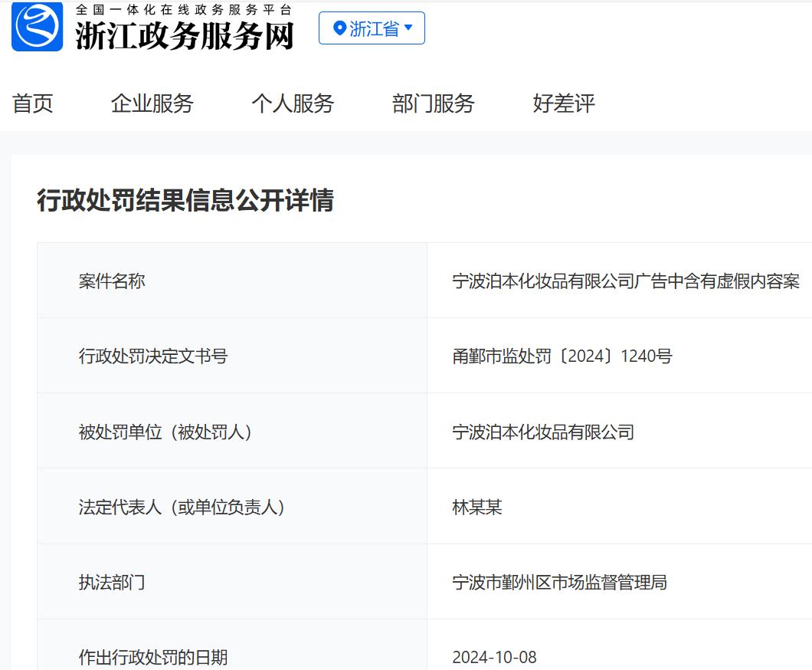The height and width of the screenshot is (670, 812).
Task: Switch to 部门服务 section
Action: click(x=434, y=103)
